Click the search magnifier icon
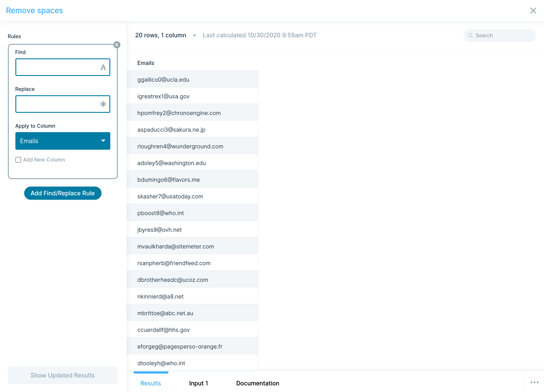Screen dimensions: 544x392 (470, 36)
